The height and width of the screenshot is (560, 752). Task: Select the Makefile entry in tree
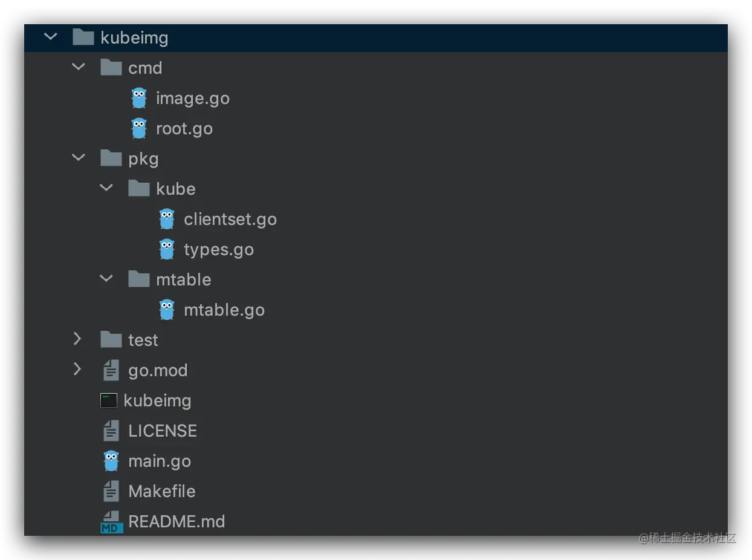coord(162,491)
